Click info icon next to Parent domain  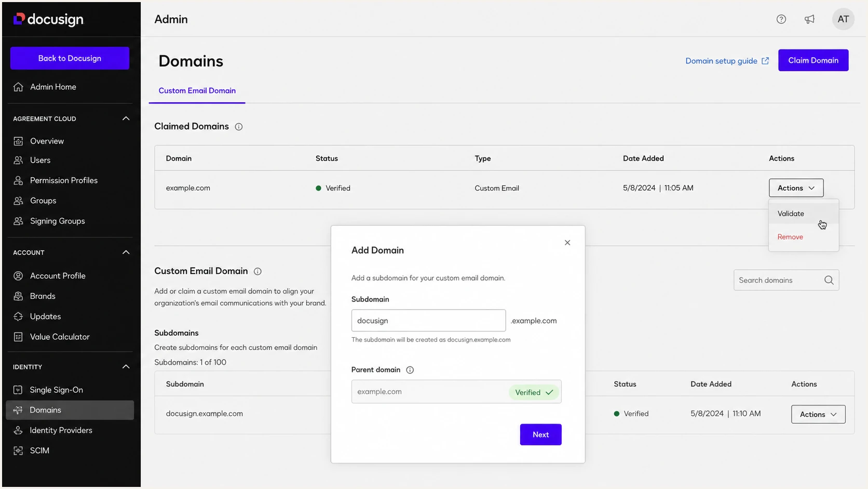pyautogui.click(x=410, y=370)
